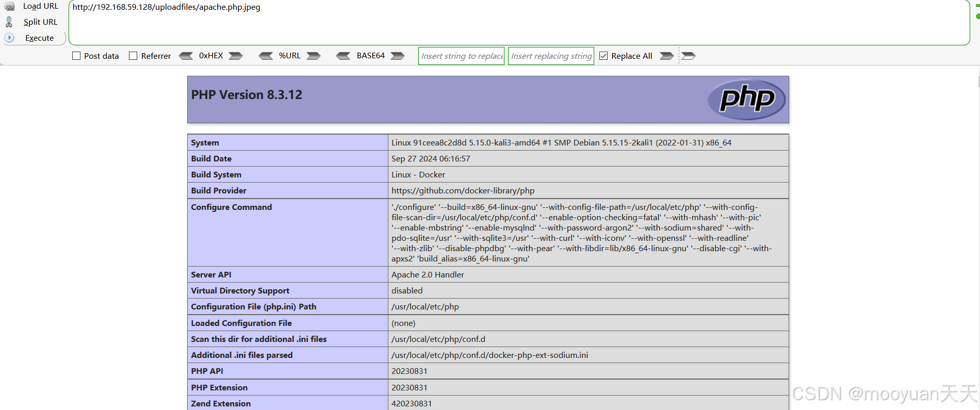Click the './configure' command value text
This screenshot has width=980, height=410.
point(582,233)
